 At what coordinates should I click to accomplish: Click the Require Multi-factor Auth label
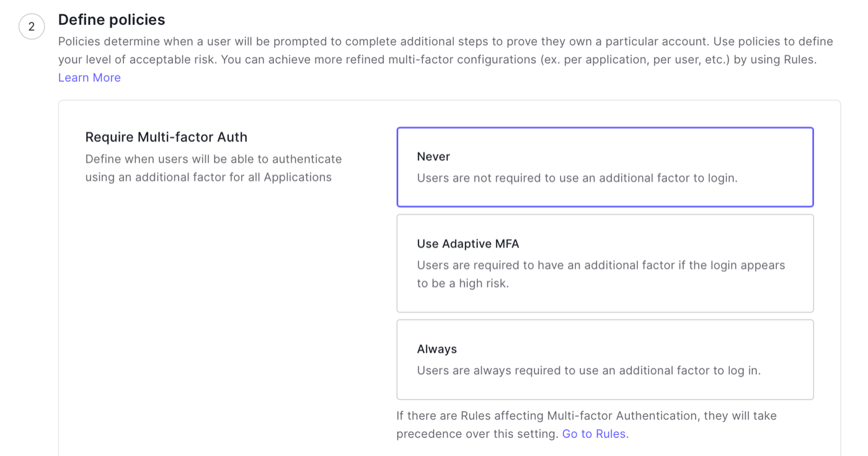coord(166,137)
